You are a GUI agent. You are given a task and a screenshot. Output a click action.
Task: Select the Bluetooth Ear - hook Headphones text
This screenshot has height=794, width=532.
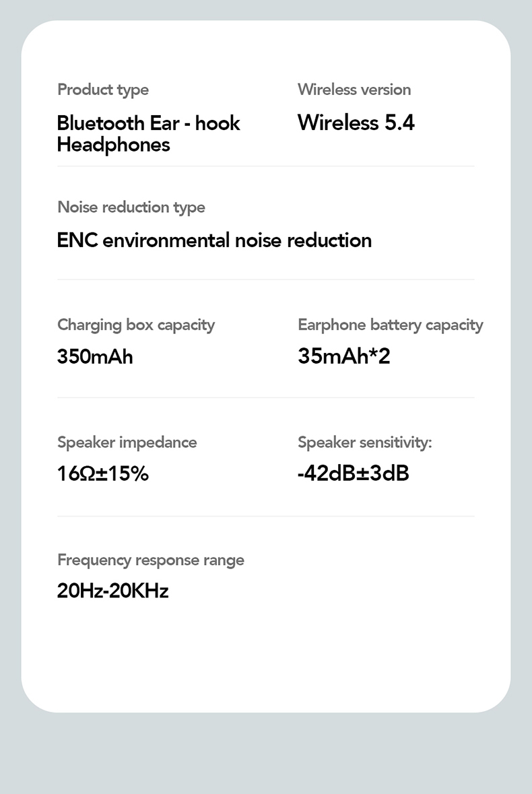[x=148, y=133]
